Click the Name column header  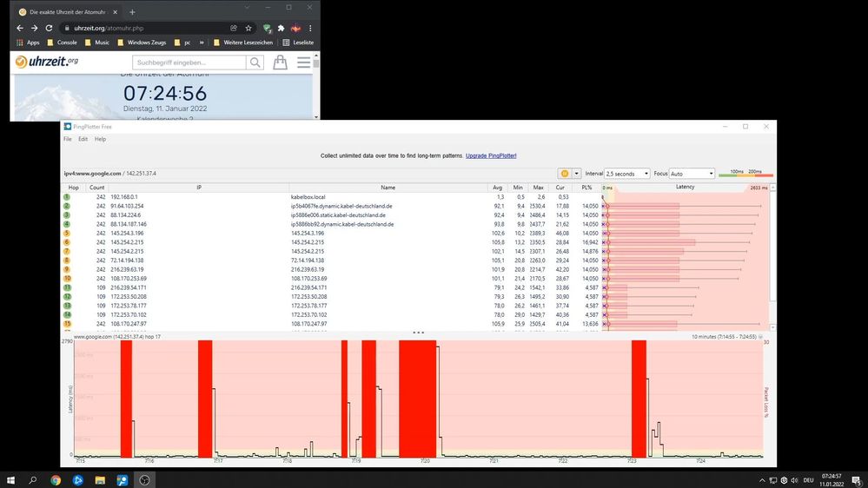[388, 188]
